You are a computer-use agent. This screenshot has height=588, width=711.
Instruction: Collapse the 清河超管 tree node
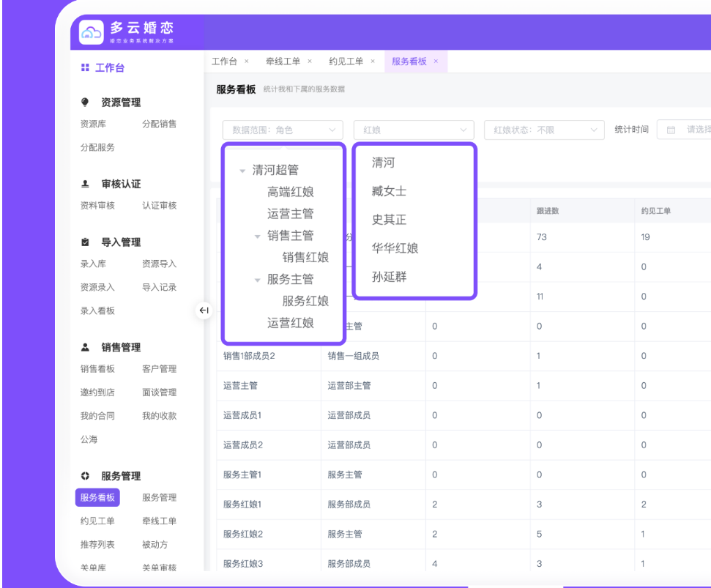tap(242, 171)
